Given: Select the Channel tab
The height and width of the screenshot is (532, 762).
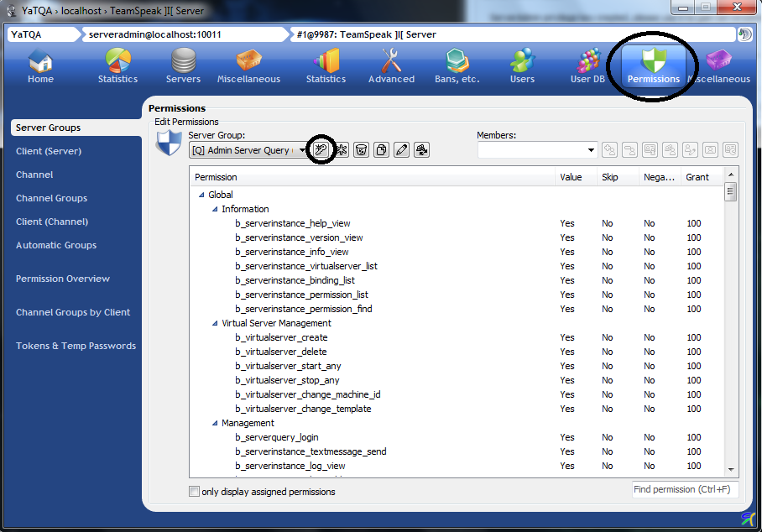Looking at the screenshot, I should 34,175.
